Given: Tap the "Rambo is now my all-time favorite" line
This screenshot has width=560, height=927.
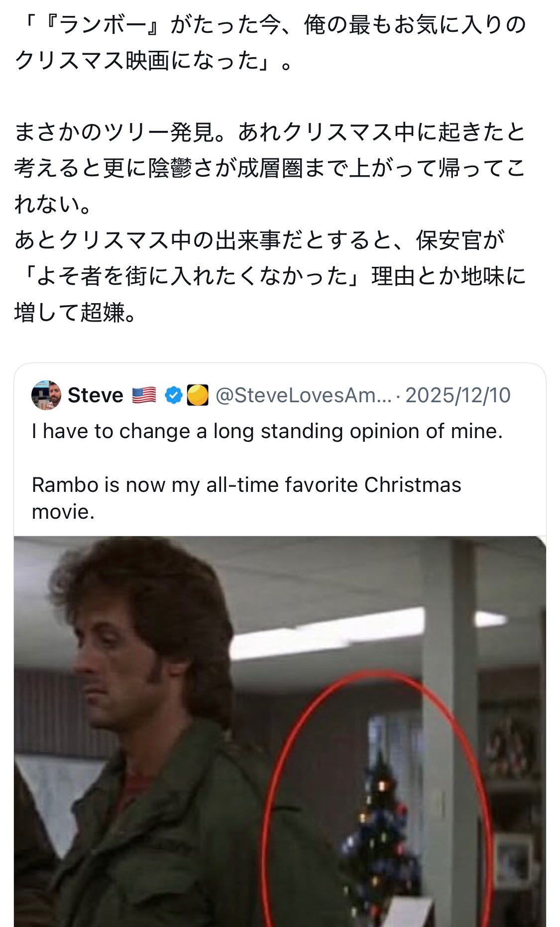Looking at the screenshot, I should [x=246, y=484].
